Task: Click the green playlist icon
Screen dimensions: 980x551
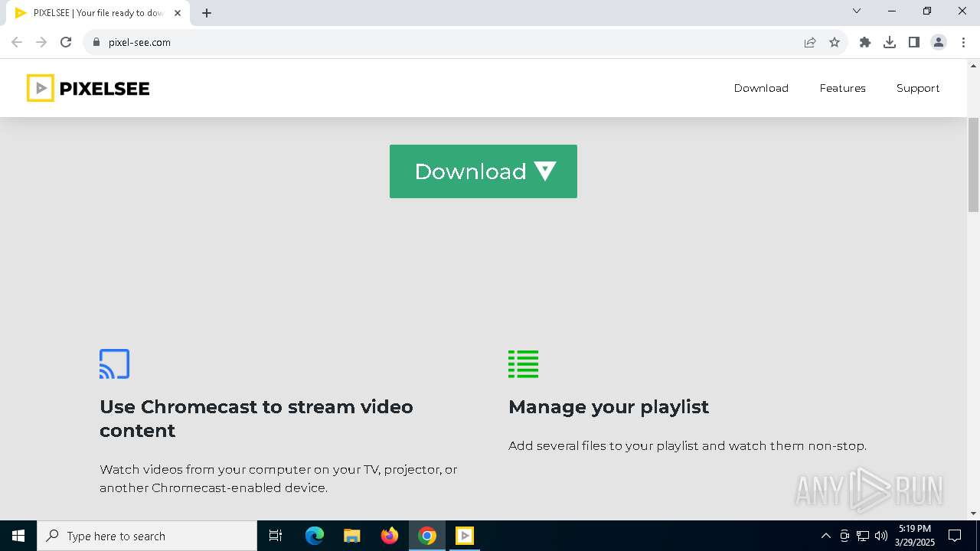Action: tap(523, 364)
